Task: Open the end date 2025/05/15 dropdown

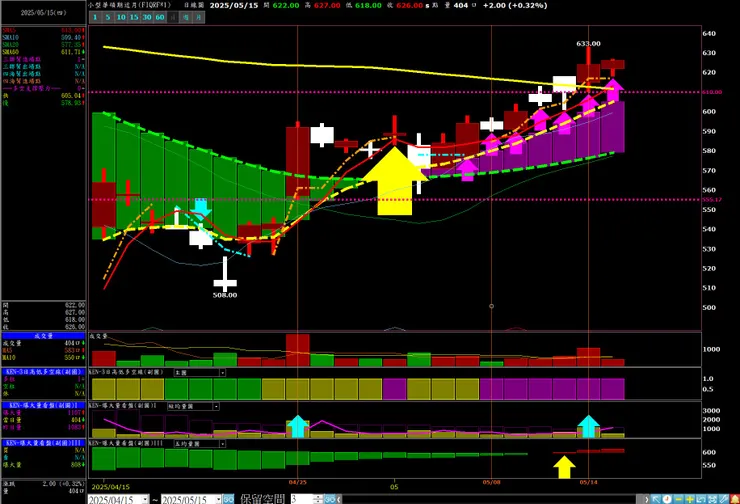Action: pyautogui.click(x=218, y=499)
